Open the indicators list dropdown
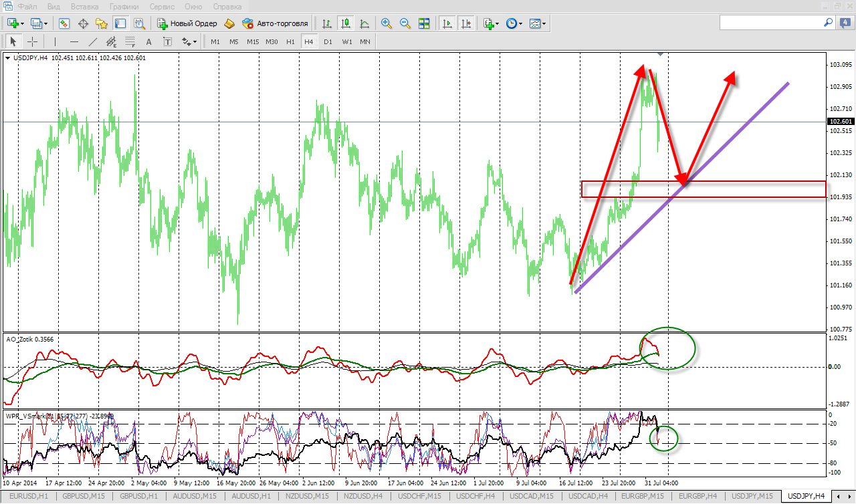The image size is (856, 504). click(x=491, y=23)
